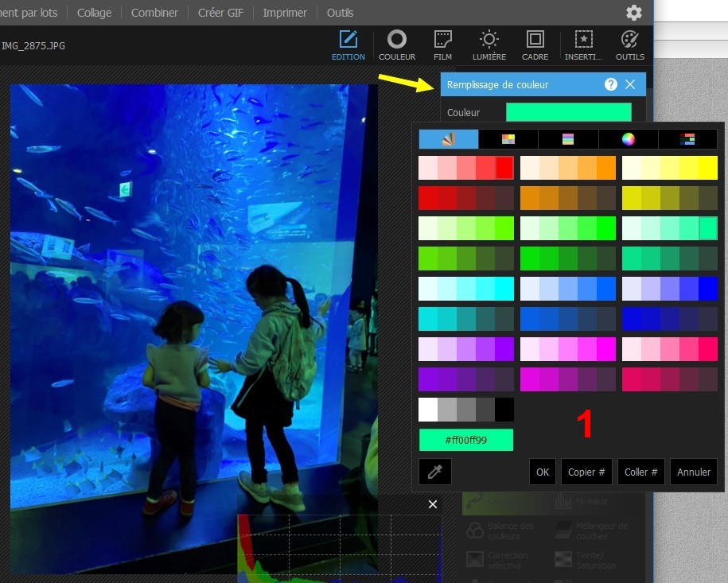The height and width of the screenshot is (583, 728).
Task: Click the Coller # button
Action: pyautogui.click(x=640, y=472)
